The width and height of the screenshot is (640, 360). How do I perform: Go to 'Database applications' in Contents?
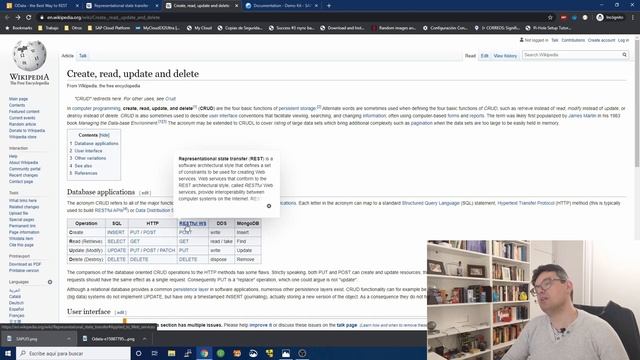[x=96, y=144]
